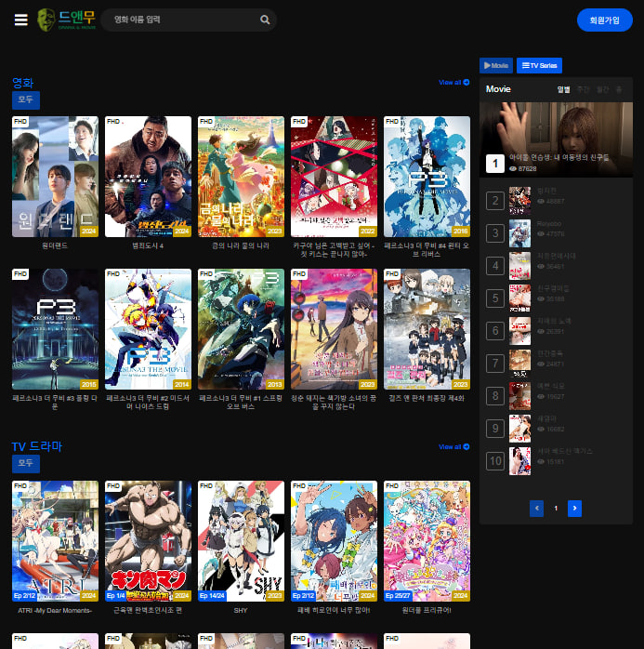
Task: Open rank 4 movie thumbnail
Action: click(x=519, y=266)
